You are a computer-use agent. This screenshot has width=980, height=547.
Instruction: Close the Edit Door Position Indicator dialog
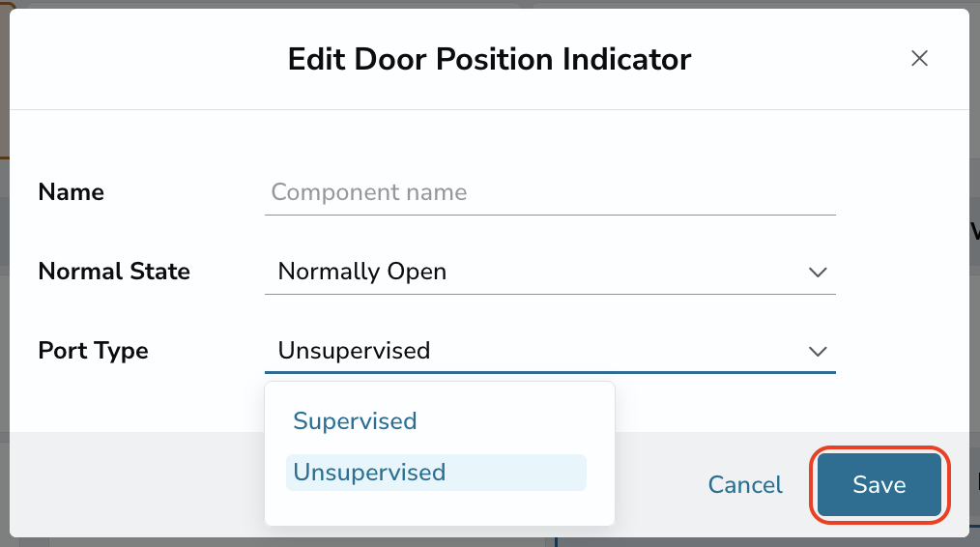click(919, 59)
